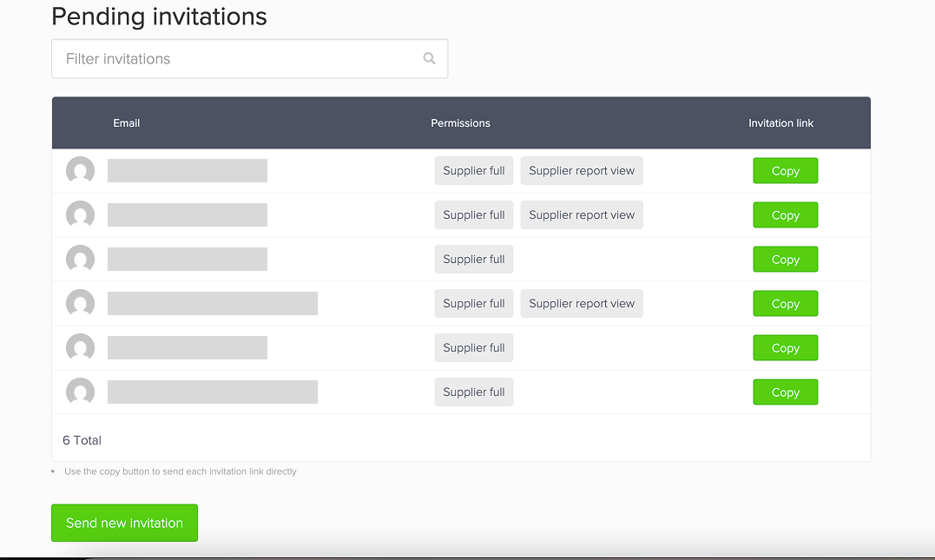Screen dimensions: 935x560
Task: Copy the fourth invitation link
Action: pos(785,303)
